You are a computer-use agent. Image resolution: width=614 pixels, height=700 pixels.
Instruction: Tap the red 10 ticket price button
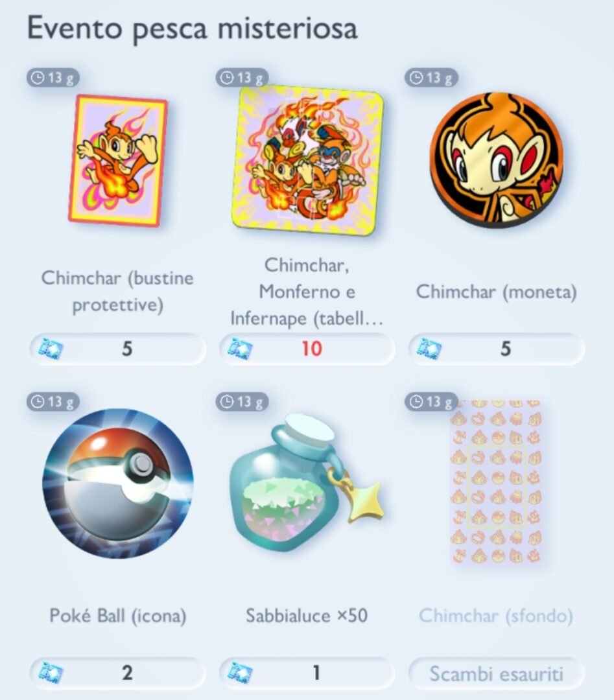tap(307, 349)
